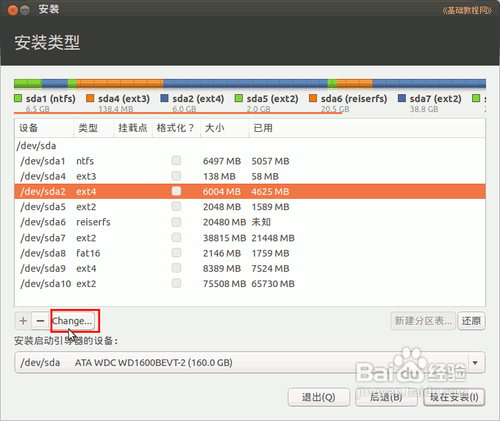This screenshot has height=421, width=500.
Task: Toggle format checkbox for /dev/sda5
Action: (x=176, y=206)
